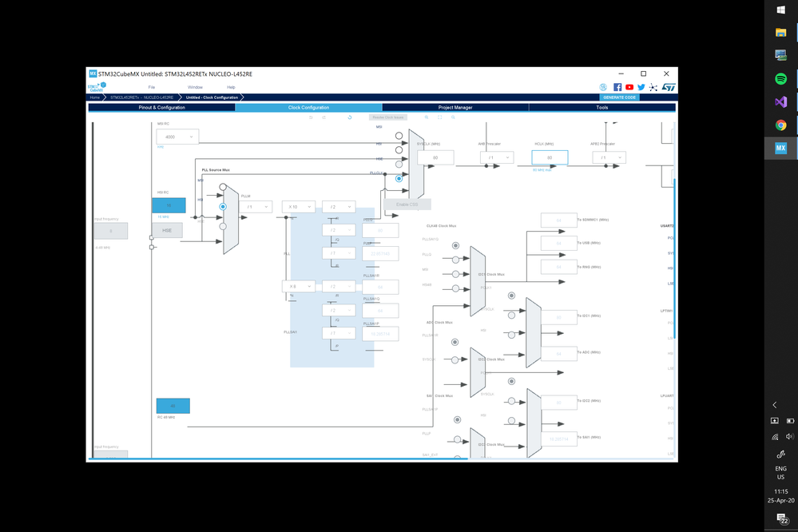Click the ST community network icon
The width and height of the screenshot is (798, 532).
(x=653, y=87)
